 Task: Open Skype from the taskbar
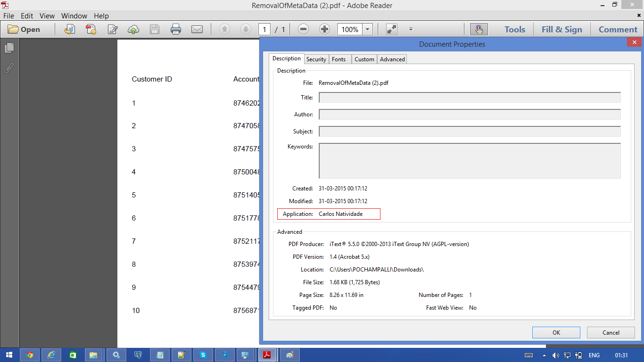(203, 355)
